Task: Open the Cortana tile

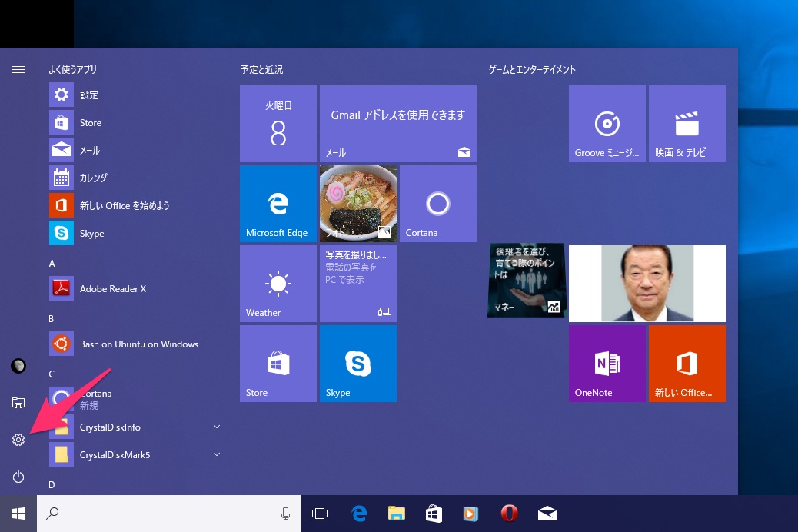Action: pos(438,204)
